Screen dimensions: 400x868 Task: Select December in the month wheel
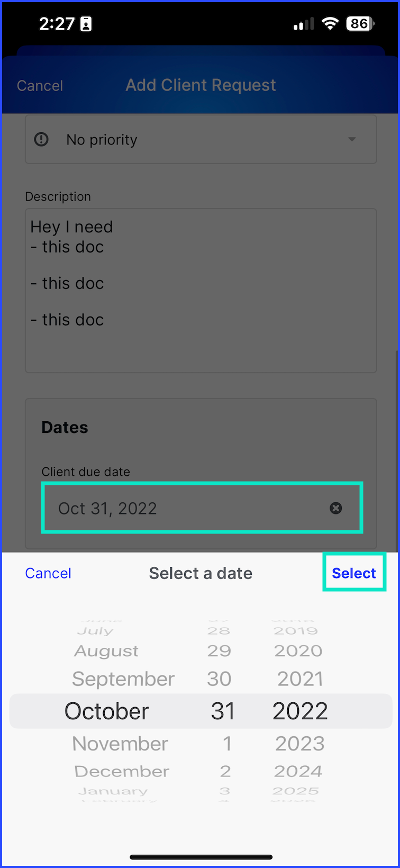122,771
